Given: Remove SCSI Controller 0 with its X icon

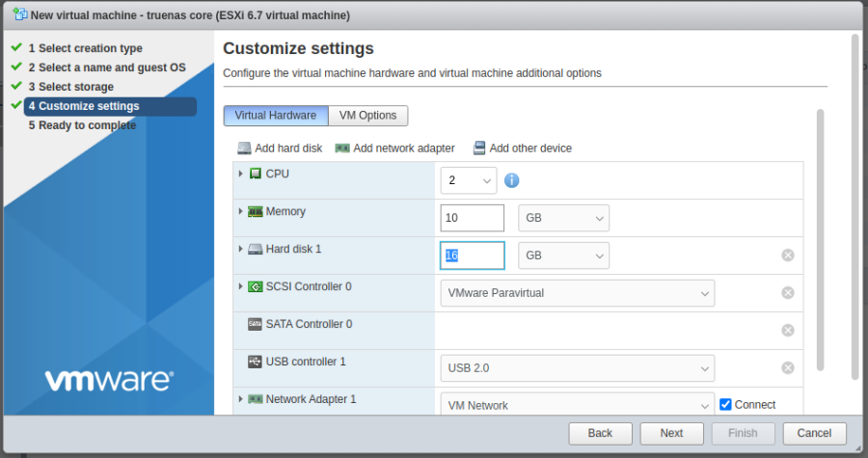Looking at the screenshot, I should [788, 293].
